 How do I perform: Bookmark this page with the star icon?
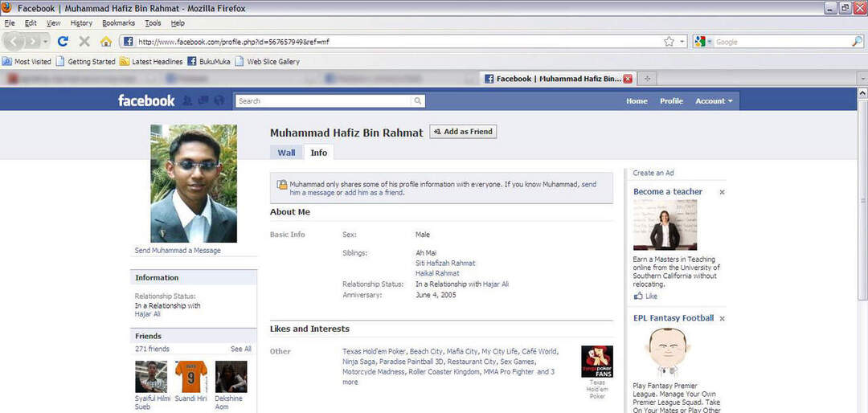[669, 42]
